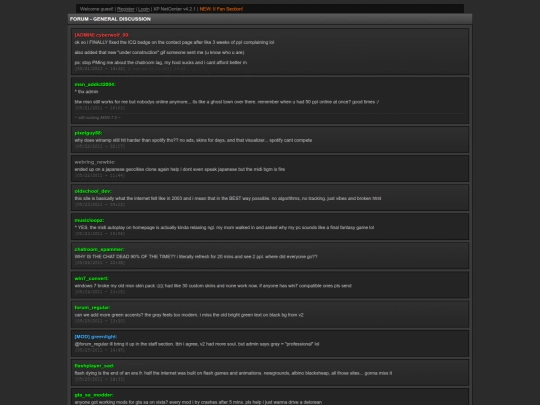Open flashplayer_sad username
The width and height of the screenshot is (540, 405).
pos(94,366)
